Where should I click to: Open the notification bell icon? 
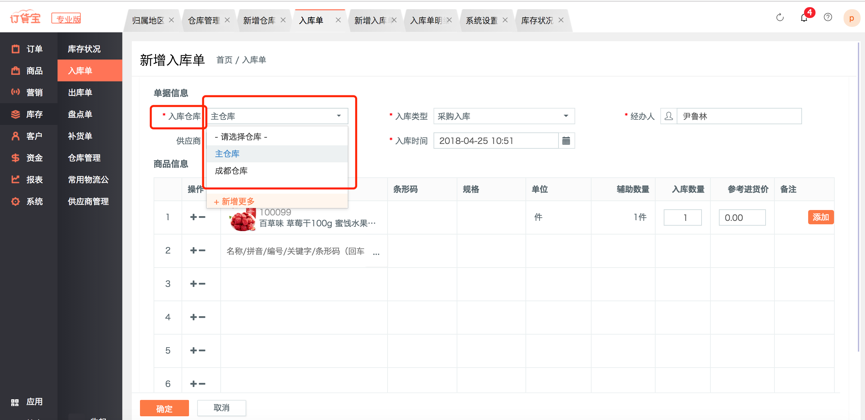(x=804, y=17)
